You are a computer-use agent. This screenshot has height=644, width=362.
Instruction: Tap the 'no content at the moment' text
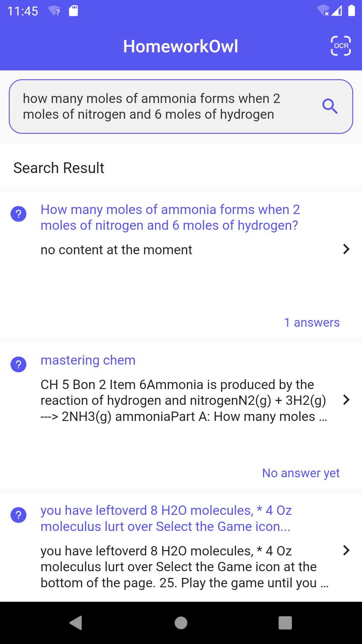pos(116,250)
